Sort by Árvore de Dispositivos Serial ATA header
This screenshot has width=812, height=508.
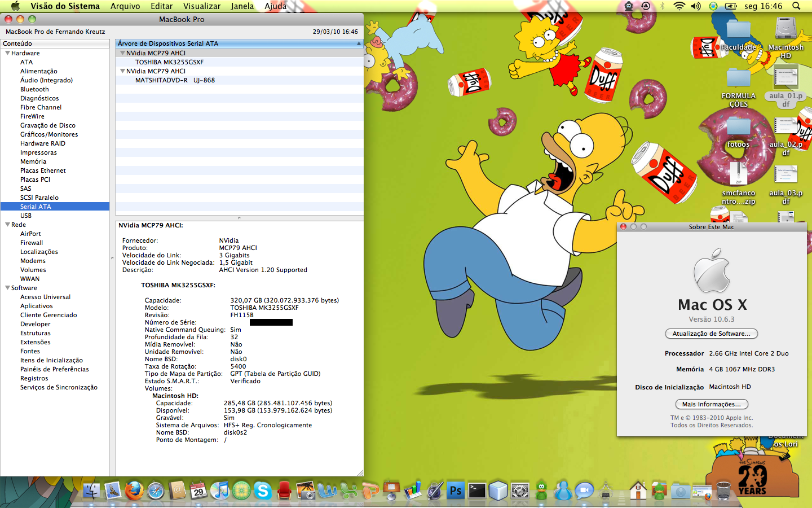[x=239, y=43]
